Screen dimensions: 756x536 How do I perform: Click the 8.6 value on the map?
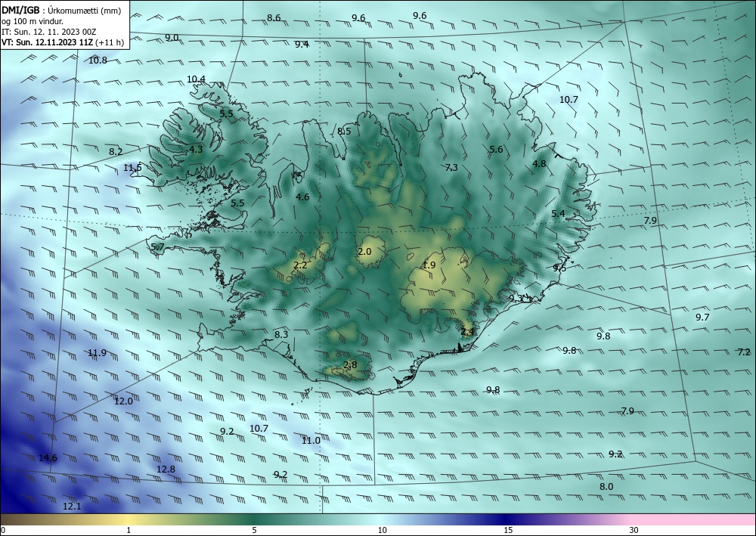274,18
